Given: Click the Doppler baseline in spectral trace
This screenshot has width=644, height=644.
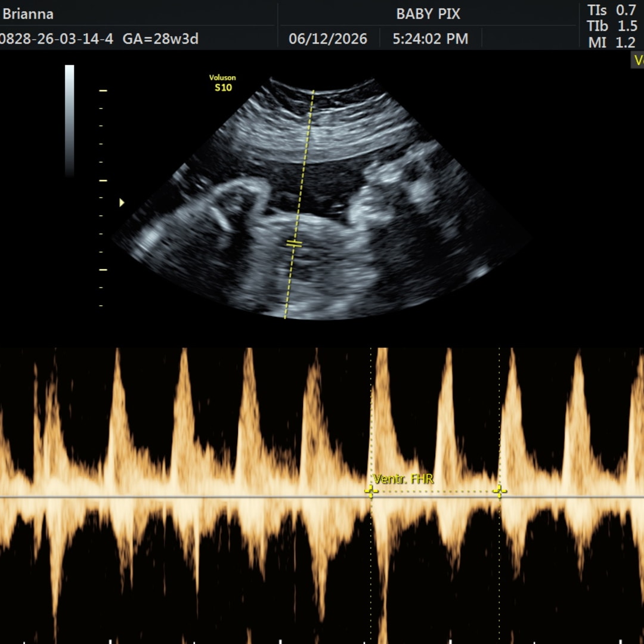Looking at the screenshot, I should point(322,497).
